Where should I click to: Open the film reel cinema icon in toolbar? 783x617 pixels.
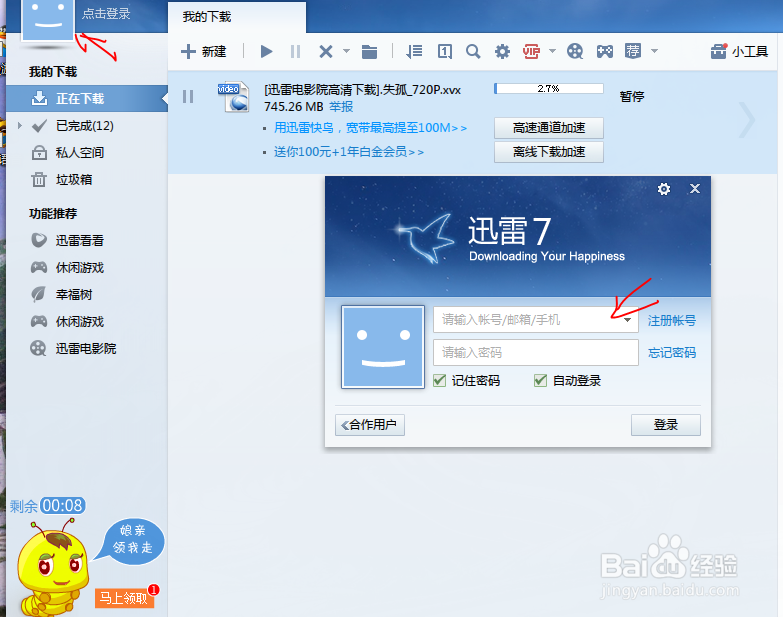575,51
